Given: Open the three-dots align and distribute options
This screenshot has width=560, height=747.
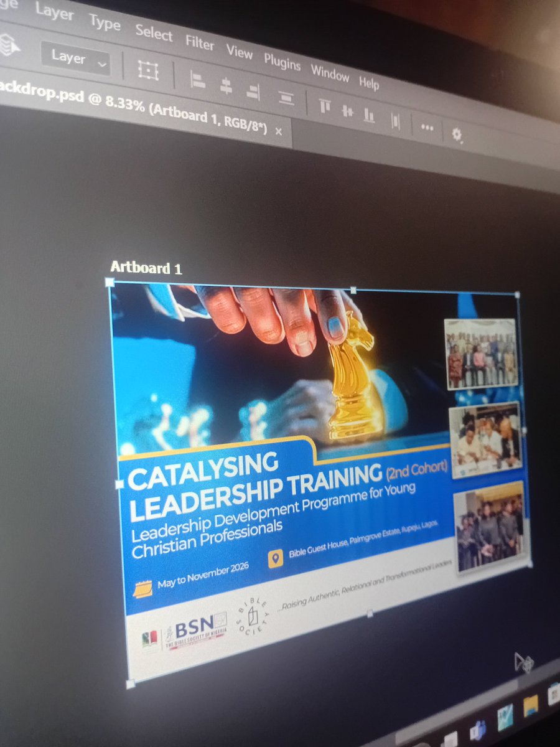Looking at the screenshot, I should (427, 127).
